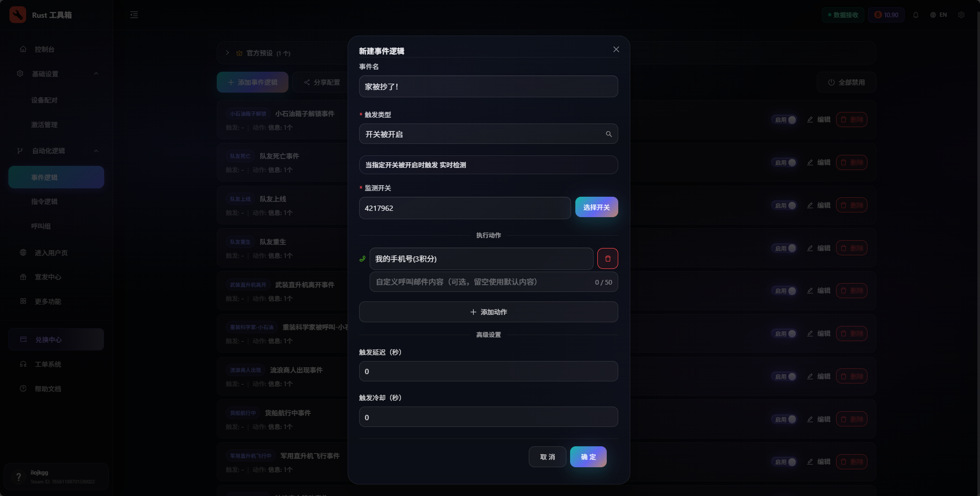The image size is (980, 496).
Task: Collapse the sidebar with the menu fold icon
Action: click(134, 15)
